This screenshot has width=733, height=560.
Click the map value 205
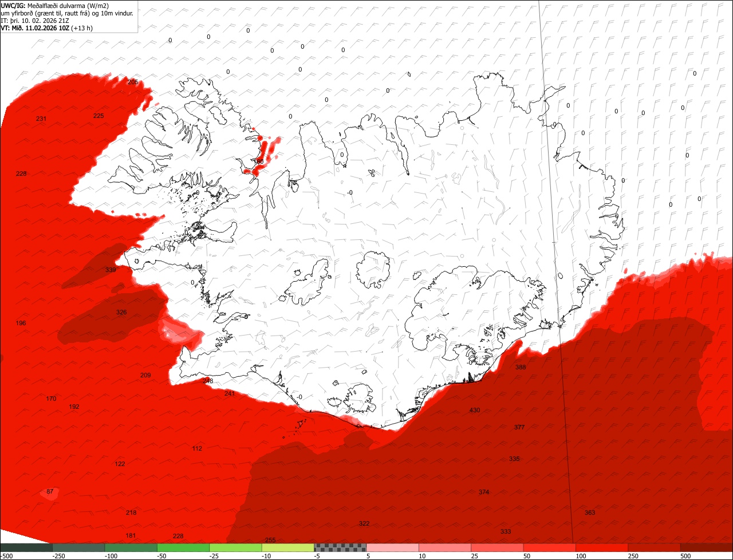coord(133,82)
